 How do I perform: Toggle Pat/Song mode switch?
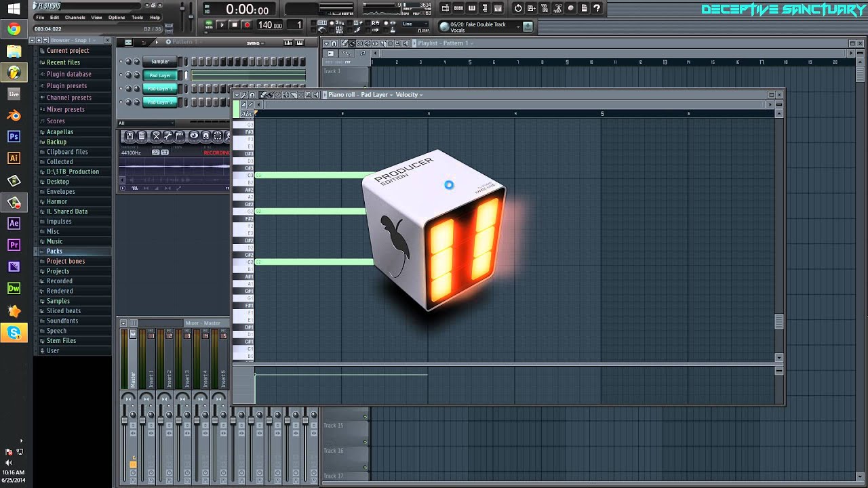[208, 24]
